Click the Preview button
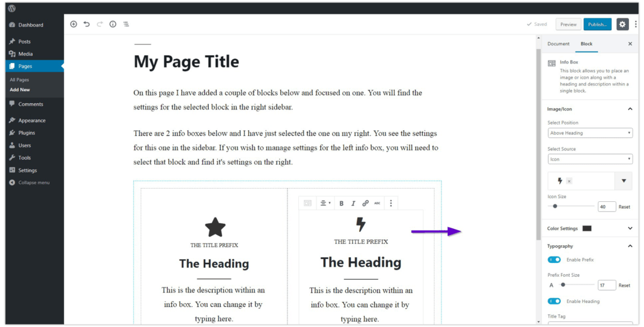 pyautogui.click(x=568, y=24)
